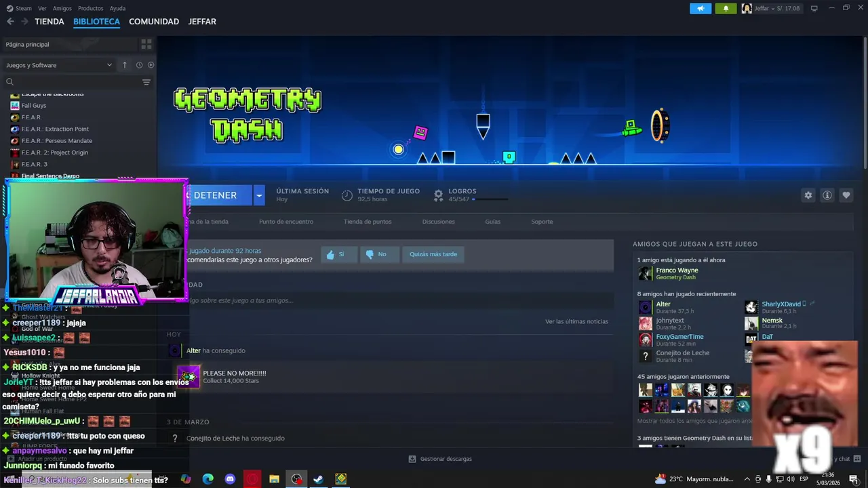
Task: Toggle the ready-to-play filter icon
Action: pyautogui.click(x=151, y=65)
